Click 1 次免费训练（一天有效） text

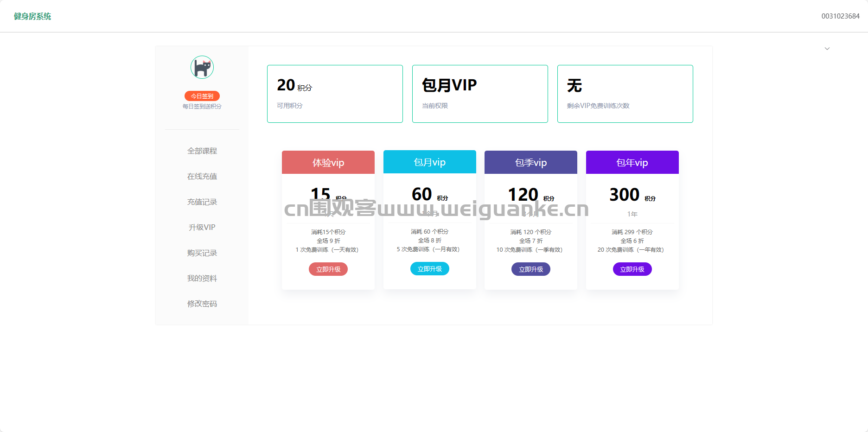coord(327,250)
